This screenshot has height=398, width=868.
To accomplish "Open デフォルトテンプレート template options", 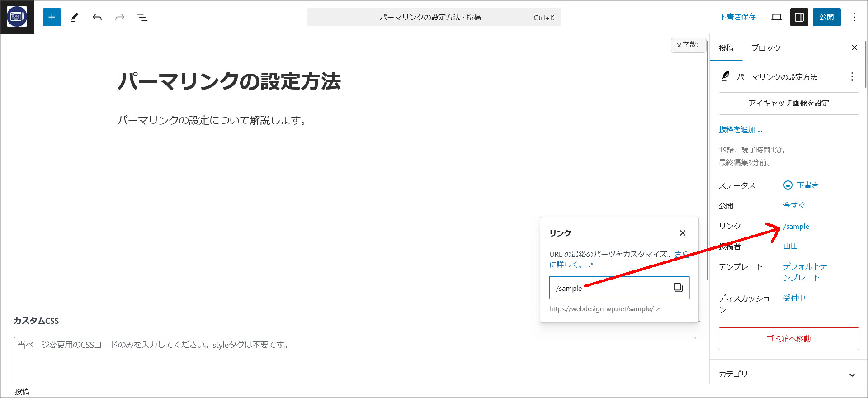I will [x=805, y=272].
